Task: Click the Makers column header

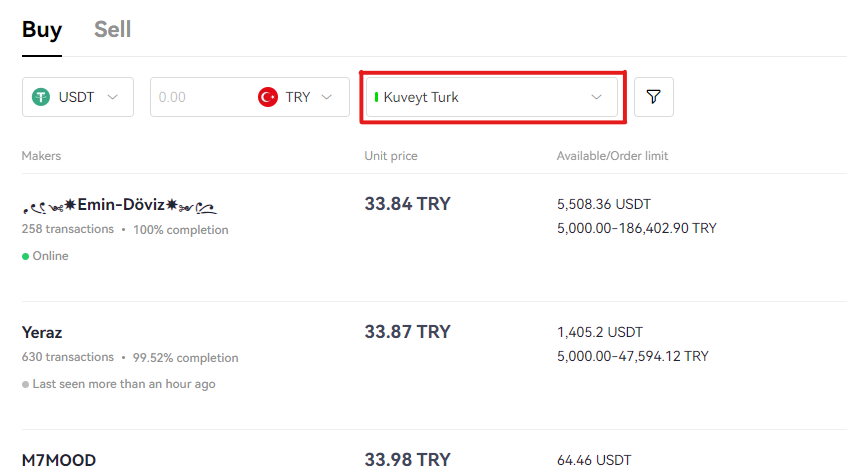Action: coord(41,156)
